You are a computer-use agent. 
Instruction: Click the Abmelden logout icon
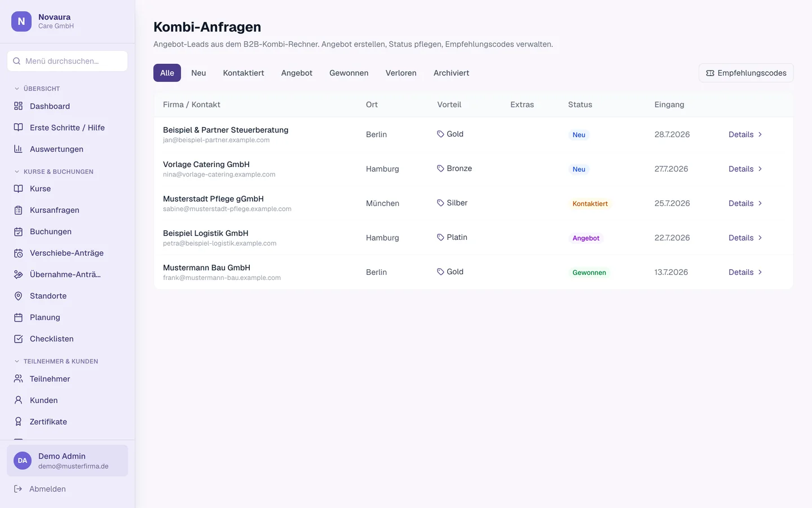pos(18,489)
